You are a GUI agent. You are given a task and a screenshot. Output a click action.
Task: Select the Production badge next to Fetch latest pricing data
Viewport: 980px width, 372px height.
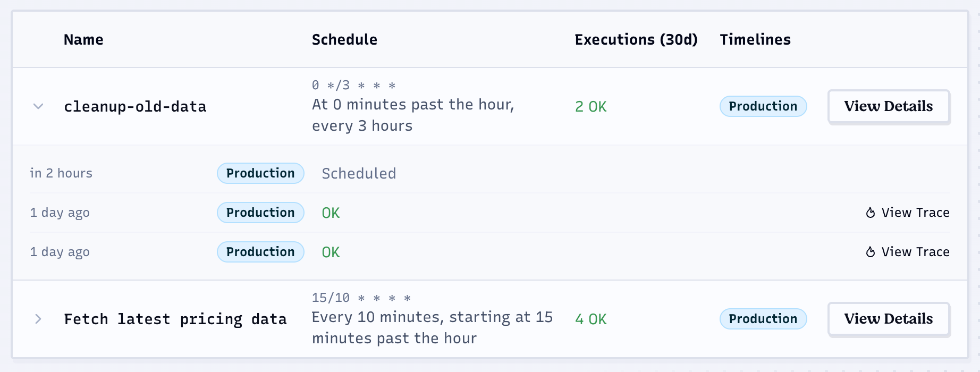coord(763,319)
